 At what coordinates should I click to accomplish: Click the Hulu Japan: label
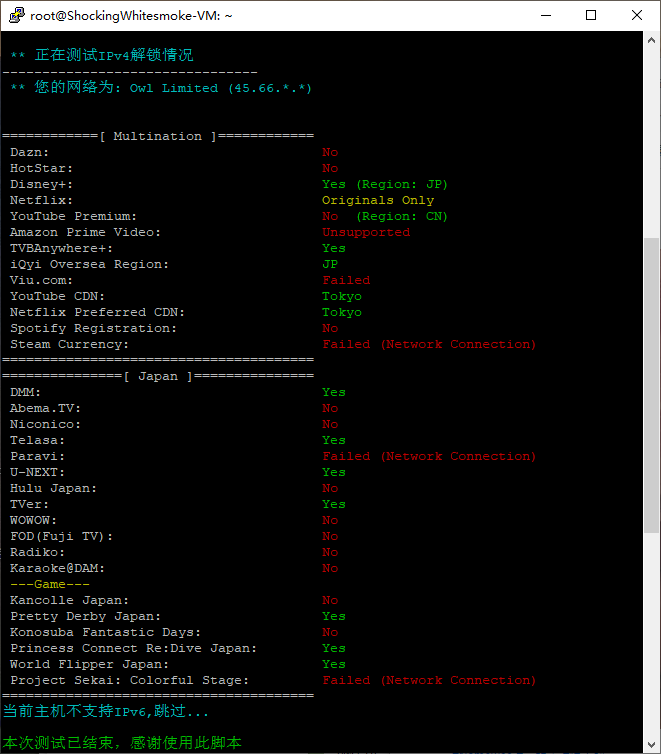pyautogui.click(x=53, y=488)
